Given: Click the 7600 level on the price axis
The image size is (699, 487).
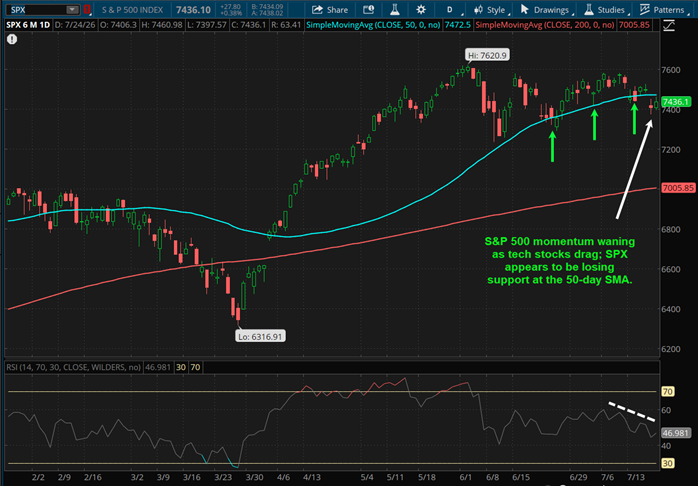Looking at the screenshot, I should coord(671,70).
